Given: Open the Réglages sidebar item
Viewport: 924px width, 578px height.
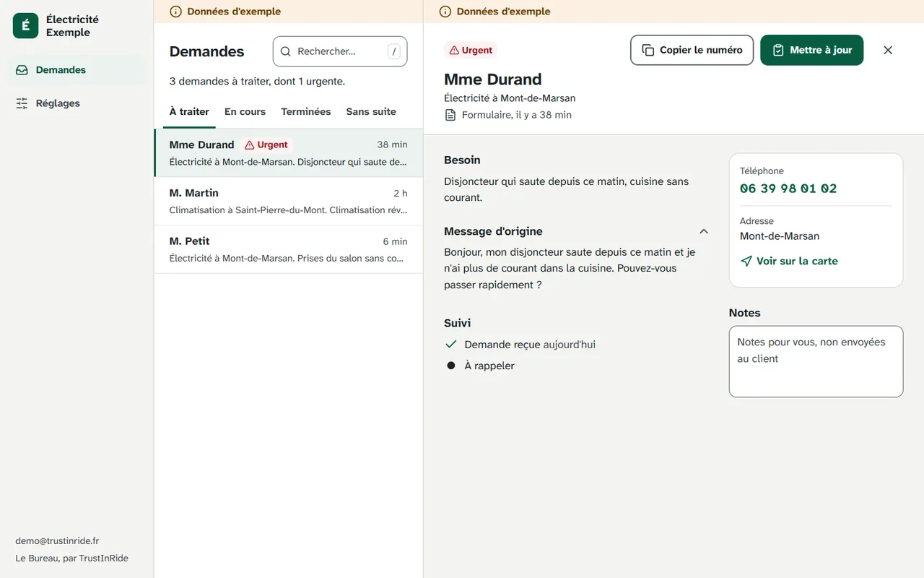Looking at the screenshot, I should click(77, 103).
